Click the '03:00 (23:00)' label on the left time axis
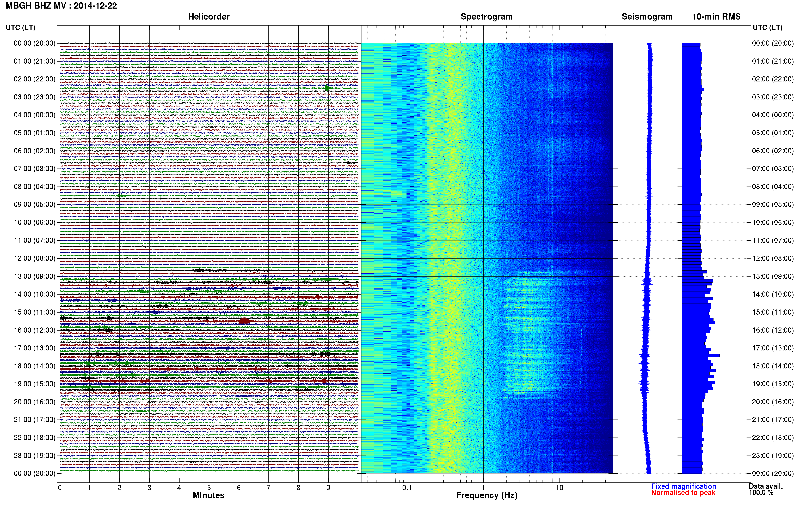This screenshot has width=812, height=508. (x=35, y=97)
